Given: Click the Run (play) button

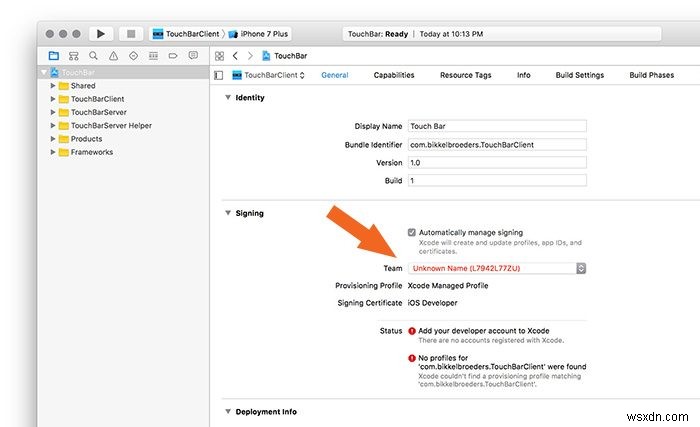Looking at the screenshot, I should click(101, 33).
